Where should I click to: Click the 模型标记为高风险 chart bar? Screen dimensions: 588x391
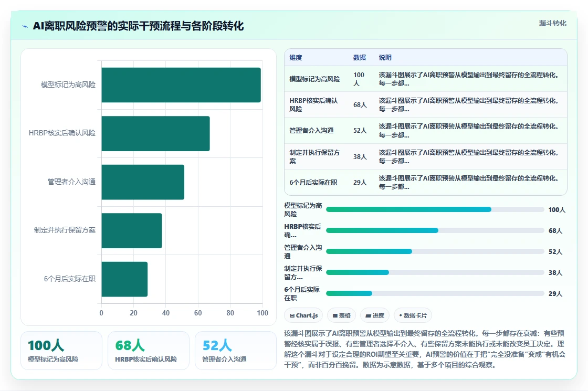[181, 85]
